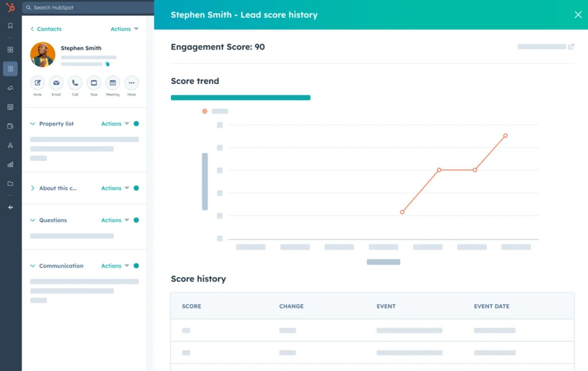Collapse the Communication section
The image size is (588, 371).
click(x=33, y=265)
